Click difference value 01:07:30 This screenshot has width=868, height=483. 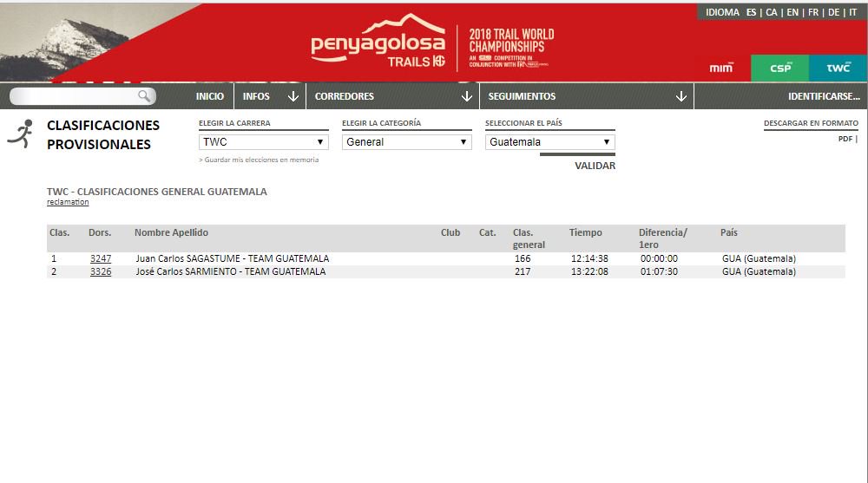click(659, 271)
